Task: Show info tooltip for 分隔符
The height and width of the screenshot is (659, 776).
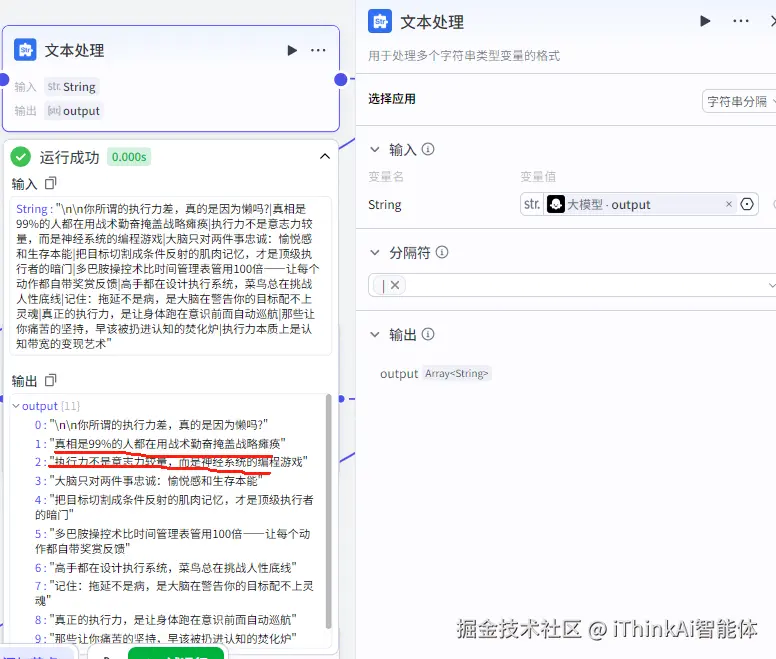Action: pos(442,252)
